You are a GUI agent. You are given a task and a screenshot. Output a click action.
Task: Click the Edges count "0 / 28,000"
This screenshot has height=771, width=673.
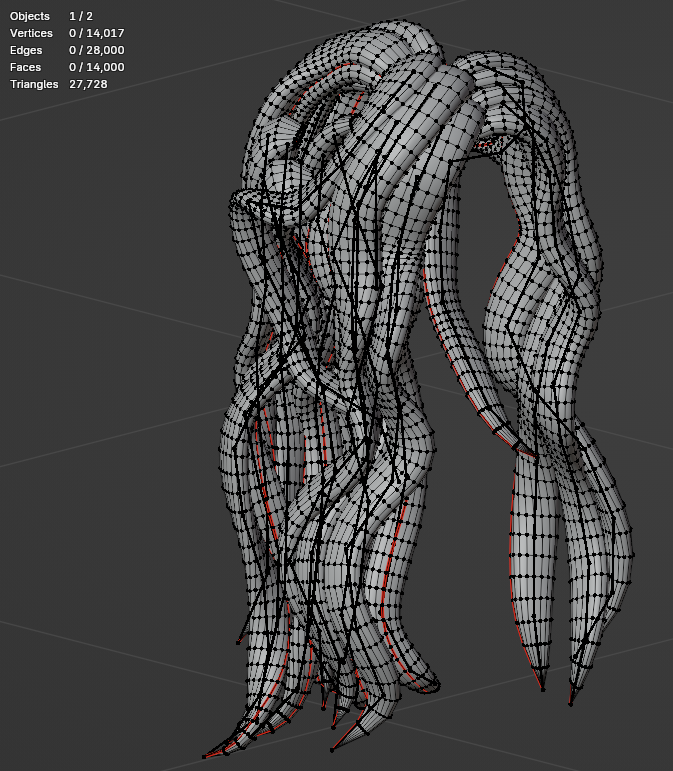(x=97, y=50)
